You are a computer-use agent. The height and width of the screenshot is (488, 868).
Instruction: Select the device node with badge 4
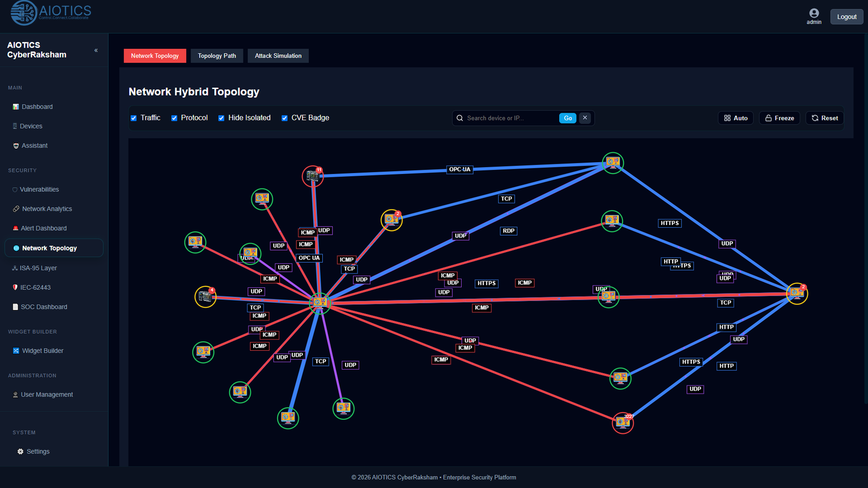click(x=206, y=297)
